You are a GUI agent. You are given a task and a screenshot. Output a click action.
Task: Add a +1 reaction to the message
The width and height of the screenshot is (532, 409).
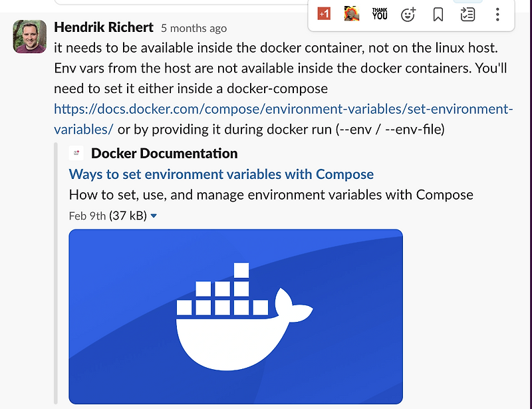tap(323, 13)
